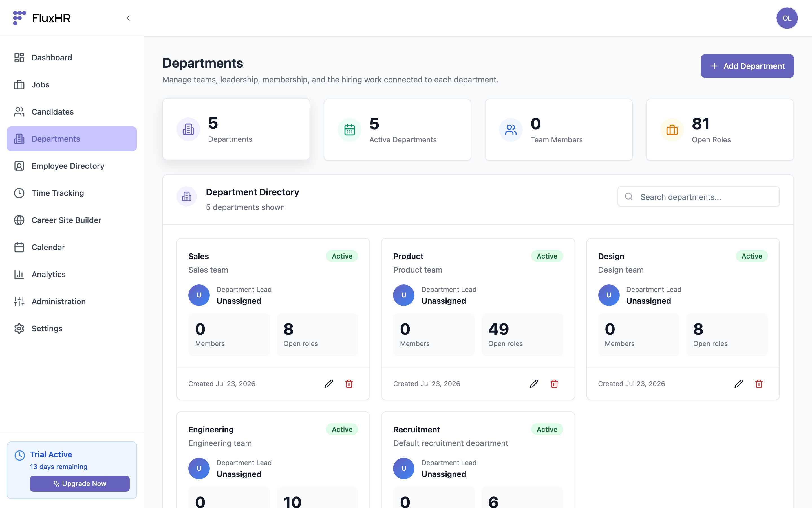Click the Sales 0 Members tile
The image size is (812, 508).
coord(229,335)
